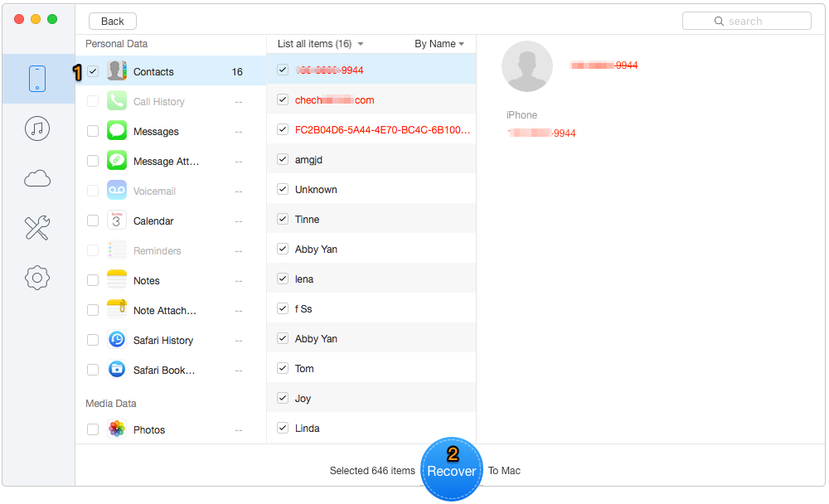The width and height of the screenshot is (829, 504).
Task: Select the FC2B04D6-5A44 contact row
Action: [x=371, y=129]
